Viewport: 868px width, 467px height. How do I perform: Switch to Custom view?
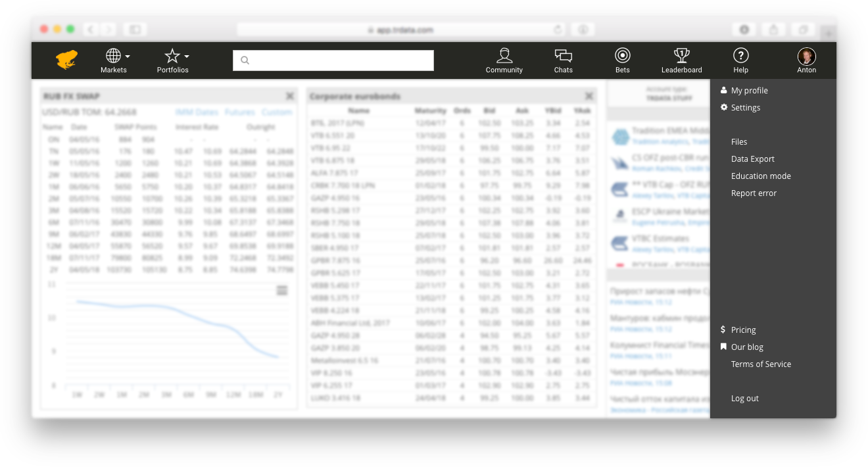tap(277, 112)
